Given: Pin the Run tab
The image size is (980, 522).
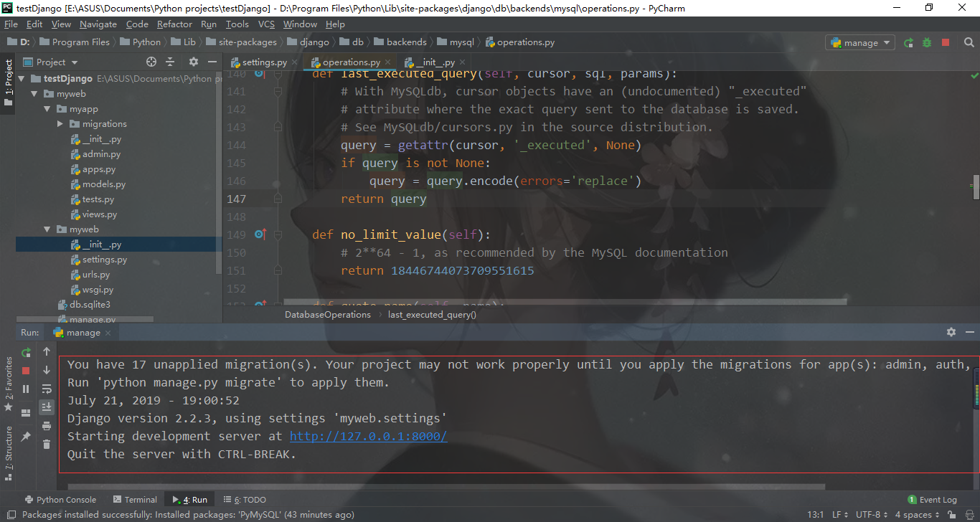Looking at the screenshot, I should click(26, 436).
